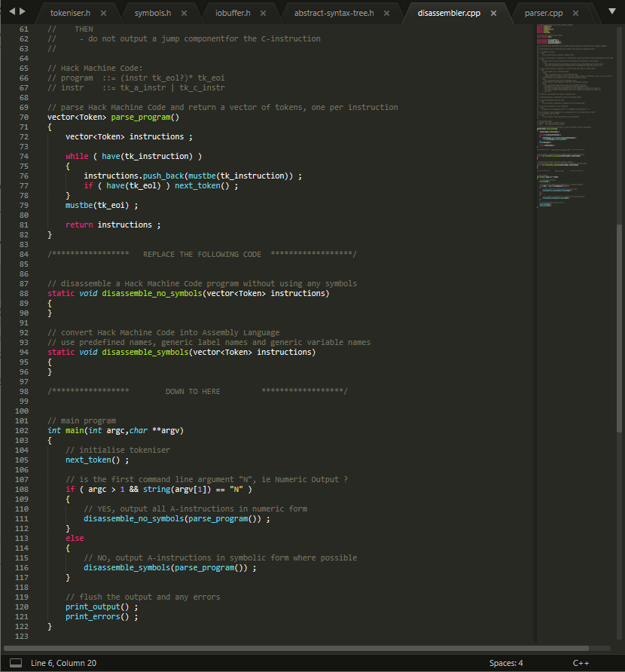Open the abstract-syntax-tree.h tab
Image resolution: width=625 pixels, height=672 pixels.
334,13
